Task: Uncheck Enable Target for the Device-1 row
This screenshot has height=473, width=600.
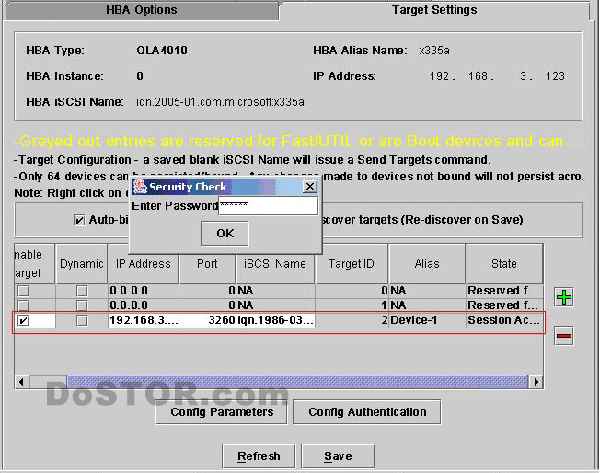Action: click(23, 321)
